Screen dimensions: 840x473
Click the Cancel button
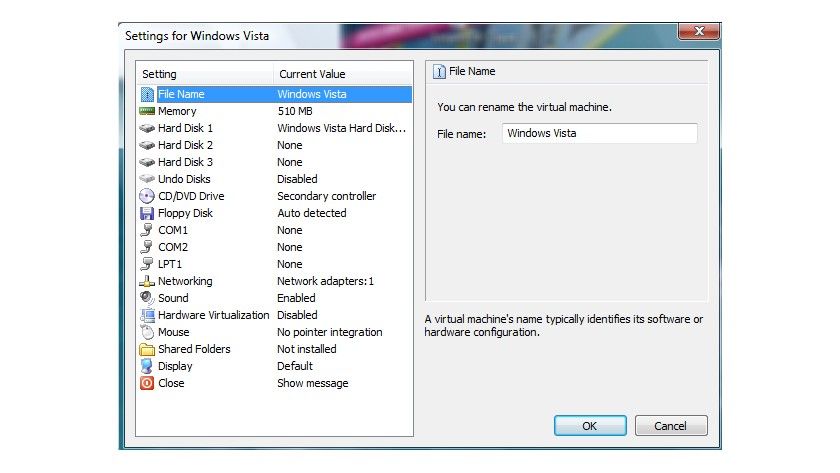[x=671, y=426]
